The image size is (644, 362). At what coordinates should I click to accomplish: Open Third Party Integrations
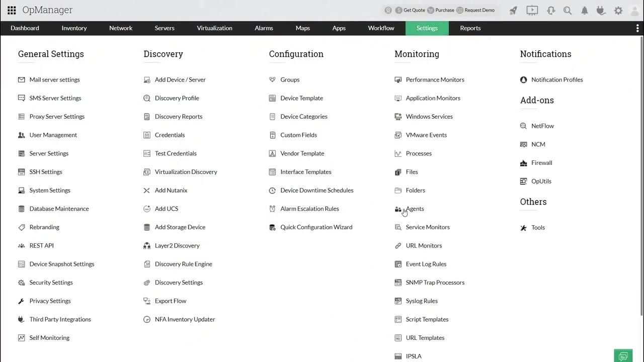pyautogui.click(x=60, y=319)
